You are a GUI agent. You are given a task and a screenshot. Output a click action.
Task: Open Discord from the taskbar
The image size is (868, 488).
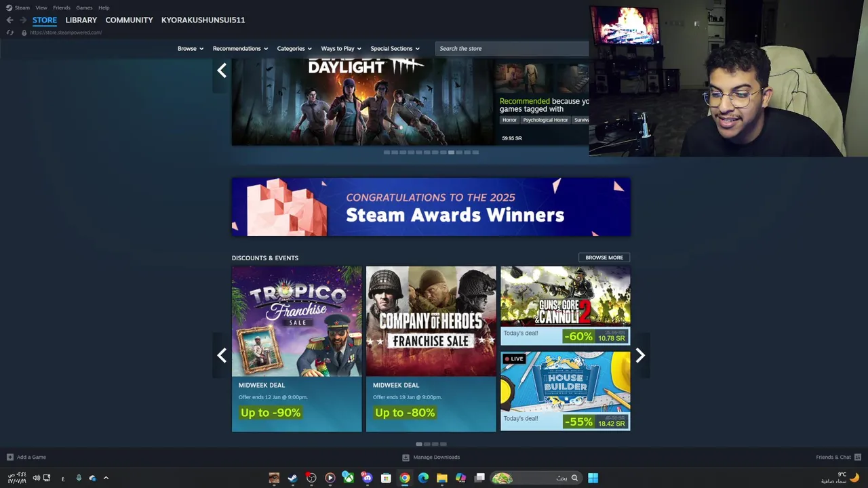pos(367,478)
